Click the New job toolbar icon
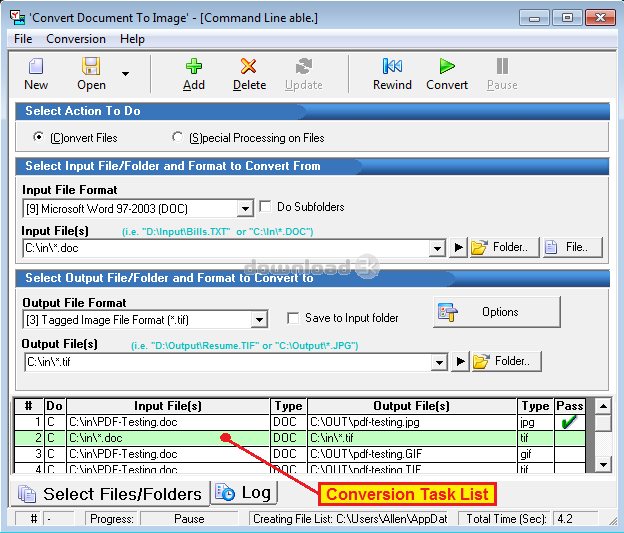The image size is (624, 533). tap(36, 66)
